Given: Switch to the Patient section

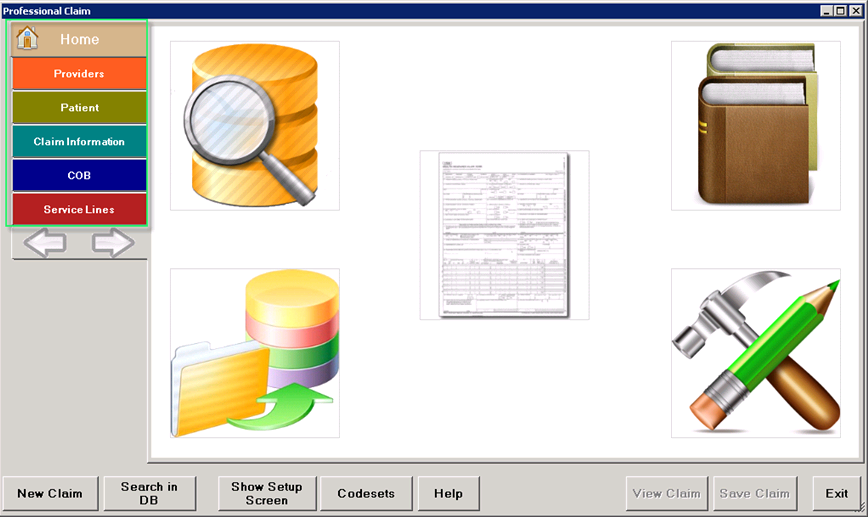Looking at the screenshot, I should (x=79, y=108).
